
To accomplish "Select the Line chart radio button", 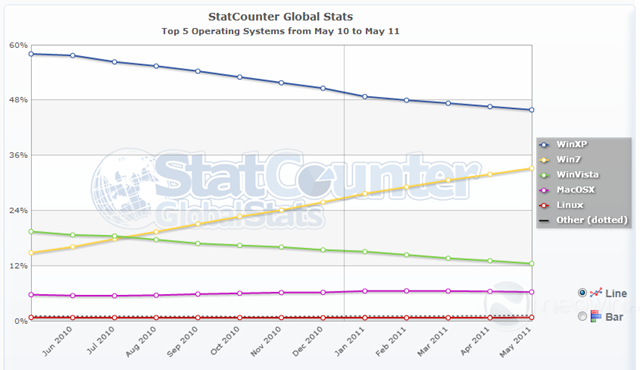I will click(x=582, y=292).
